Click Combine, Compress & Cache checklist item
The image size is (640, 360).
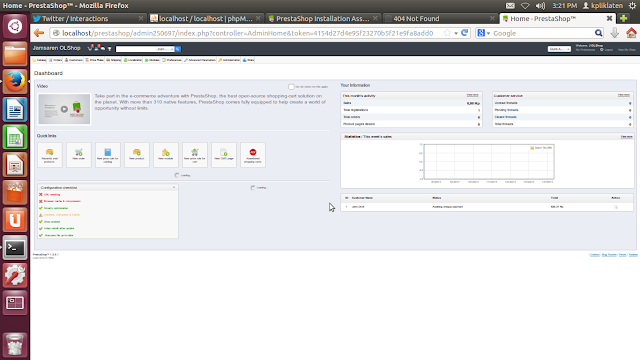click(62, 215)
